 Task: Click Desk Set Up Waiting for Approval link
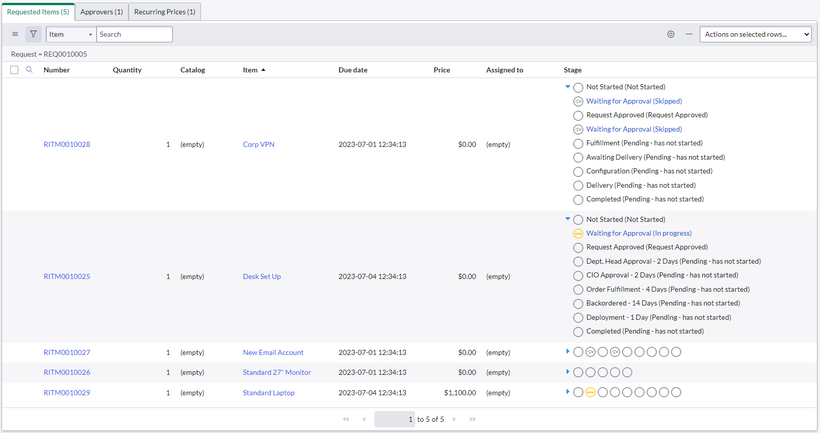pyautogui.click(x=639, y=233)
